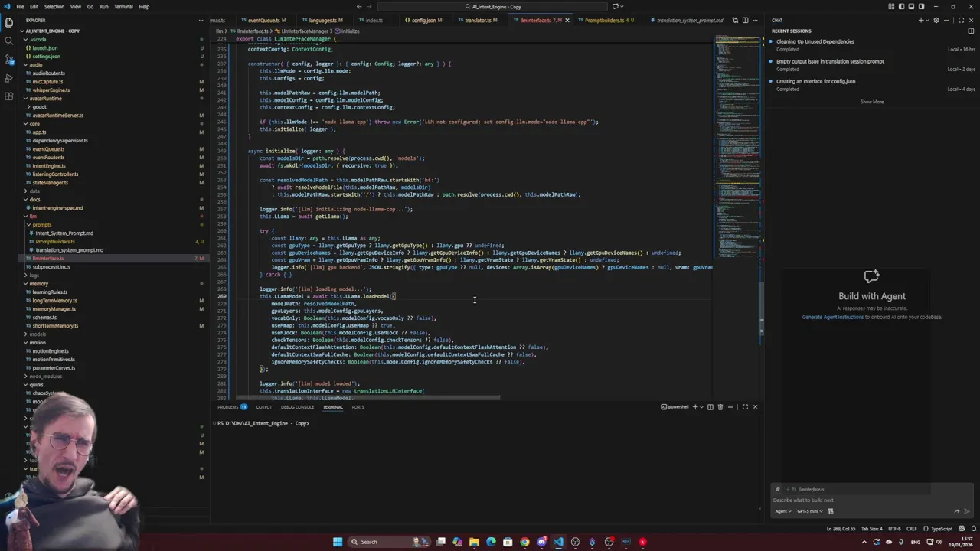This screenshot has width=980, height=551.
Task: Open the Selection menu
Action: pyautogui.click(x=54, y=7)
